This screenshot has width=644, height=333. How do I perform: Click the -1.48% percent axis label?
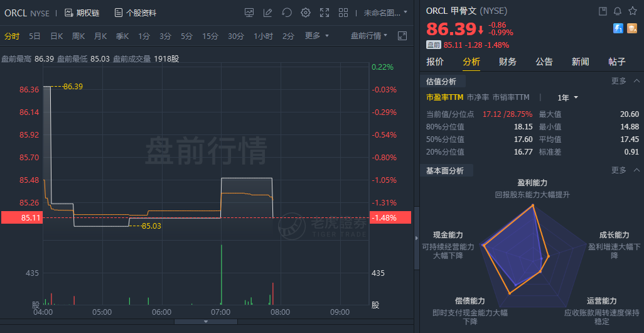coord(390,217)
